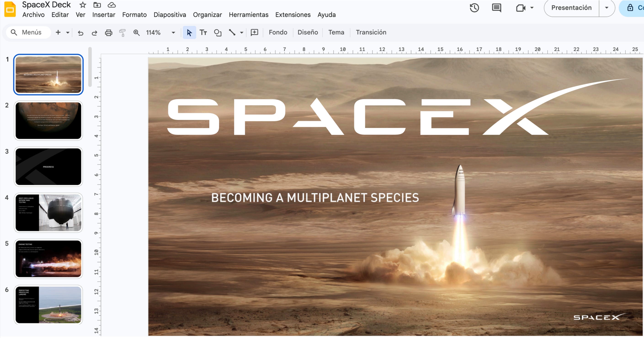Open the comments history icon
Screen dimensions: 644x338
[496, 8]
